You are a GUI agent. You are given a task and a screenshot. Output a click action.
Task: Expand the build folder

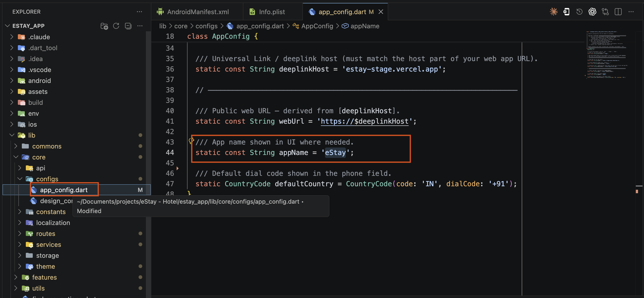pyautogui.click(x=11, y=102)
